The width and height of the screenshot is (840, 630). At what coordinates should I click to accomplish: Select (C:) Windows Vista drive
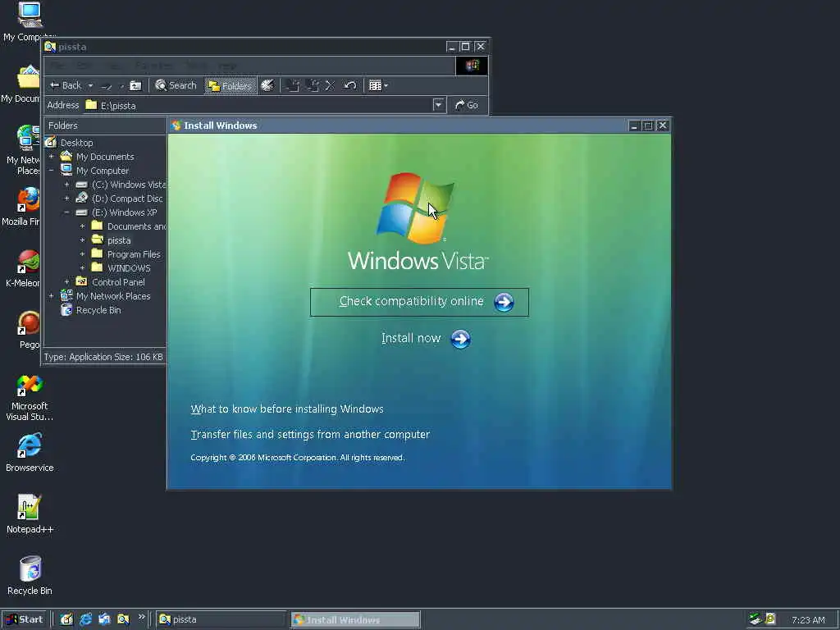[129, 185]
